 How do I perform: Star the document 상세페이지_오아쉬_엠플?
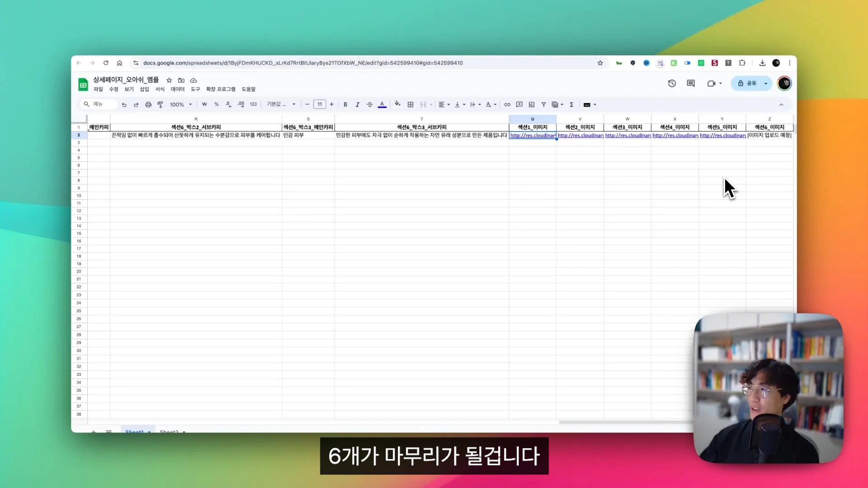169,80
